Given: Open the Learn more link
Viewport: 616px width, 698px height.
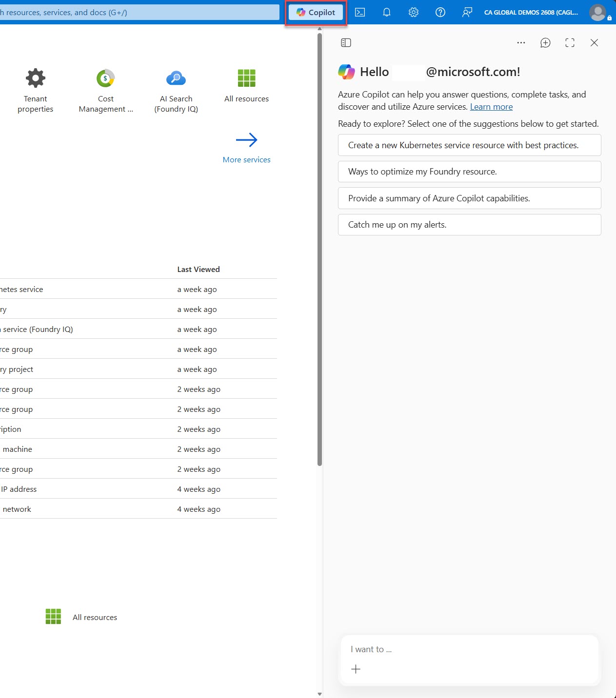Looking at the screenshot, I should click(x=491, y=107).
